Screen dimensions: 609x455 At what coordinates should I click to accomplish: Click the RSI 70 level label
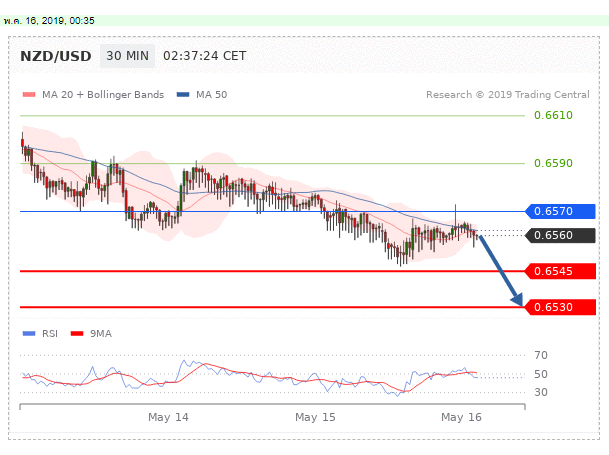[x=541, y=355]
